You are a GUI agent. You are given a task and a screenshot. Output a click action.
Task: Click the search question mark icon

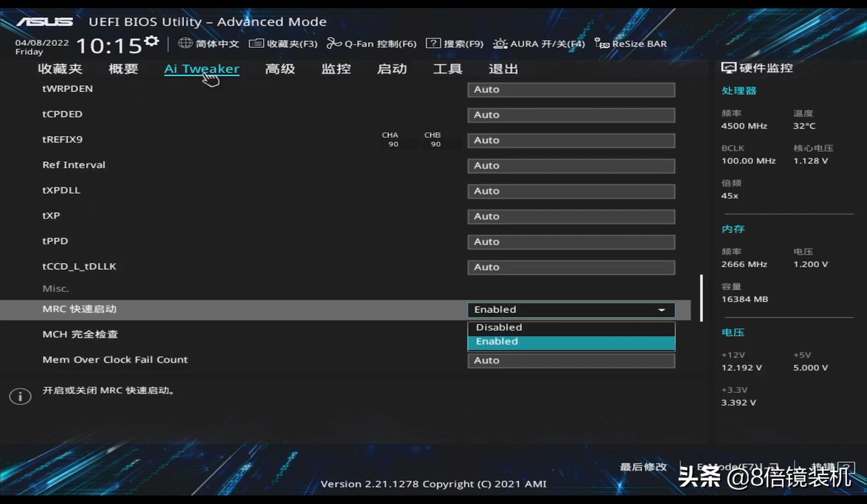pyautogui.click(x=433, y=43)
